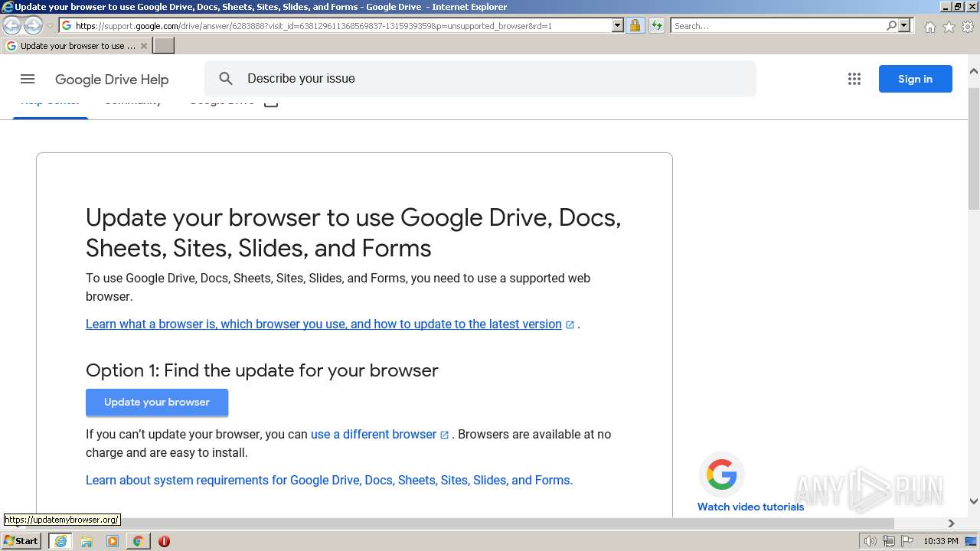
Task: Open 'Learn about system requirements' link
Action: click(329, 480)
